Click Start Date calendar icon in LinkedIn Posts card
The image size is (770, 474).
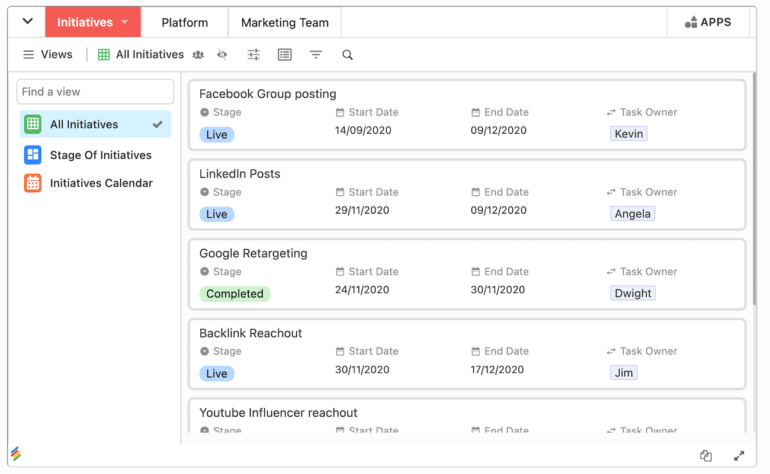point(340,192)
